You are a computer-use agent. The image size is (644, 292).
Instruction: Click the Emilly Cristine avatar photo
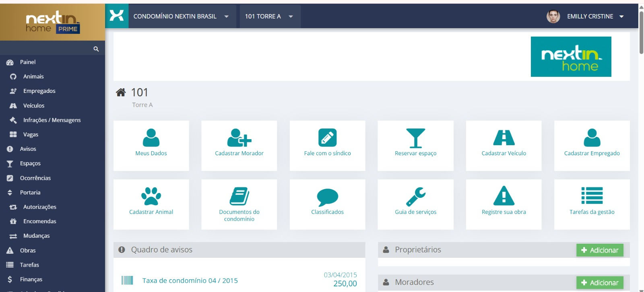click(x=553, y=16)
